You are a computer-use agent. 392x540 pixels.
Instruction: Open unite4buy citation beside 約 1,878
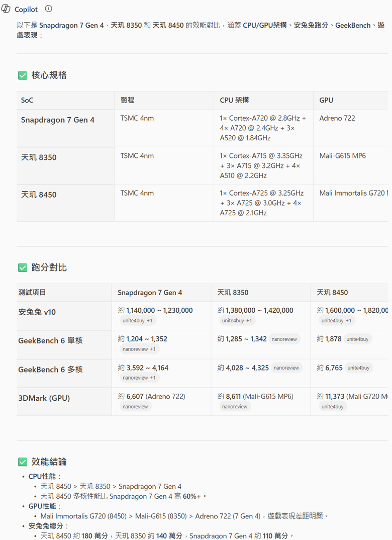(x=357, y=339)
